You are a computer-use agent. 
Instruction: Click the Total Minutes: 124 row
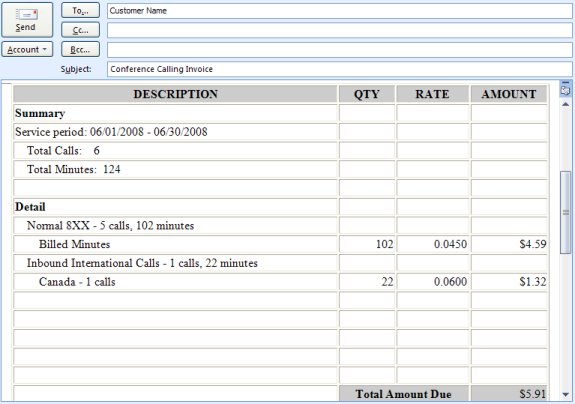click(x=175, y=169)
